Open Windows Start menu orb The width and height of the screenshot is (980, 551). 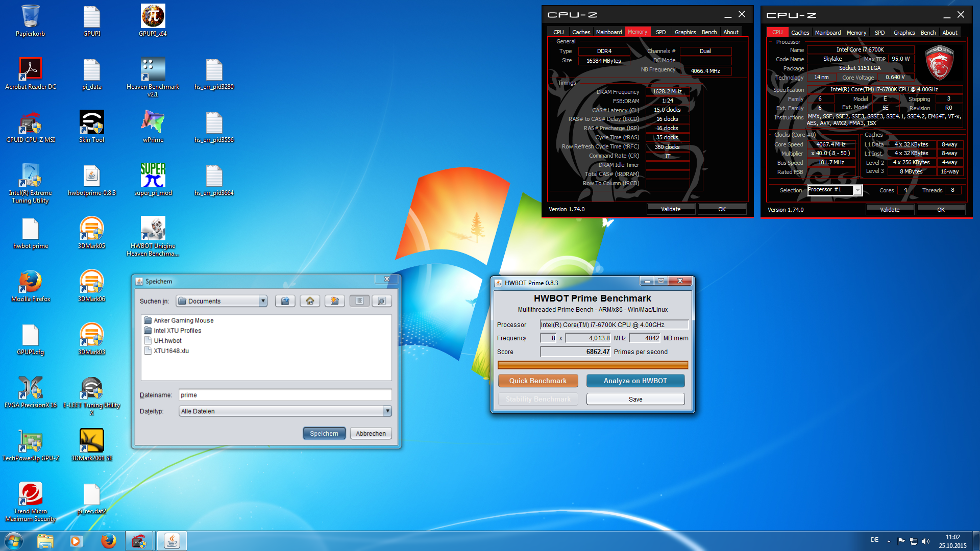(13, 541)
